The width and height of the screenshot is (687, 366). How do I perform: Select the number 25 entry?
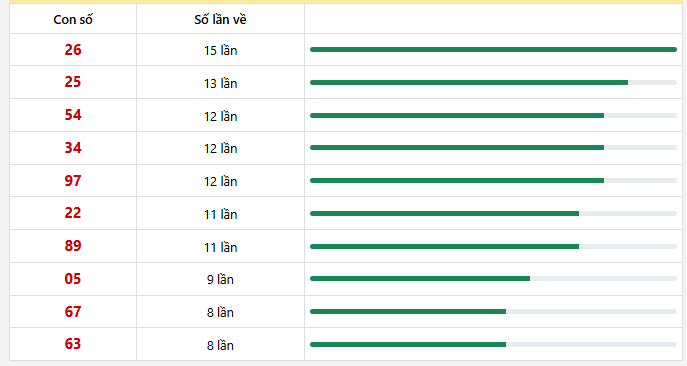pos(73,82)
